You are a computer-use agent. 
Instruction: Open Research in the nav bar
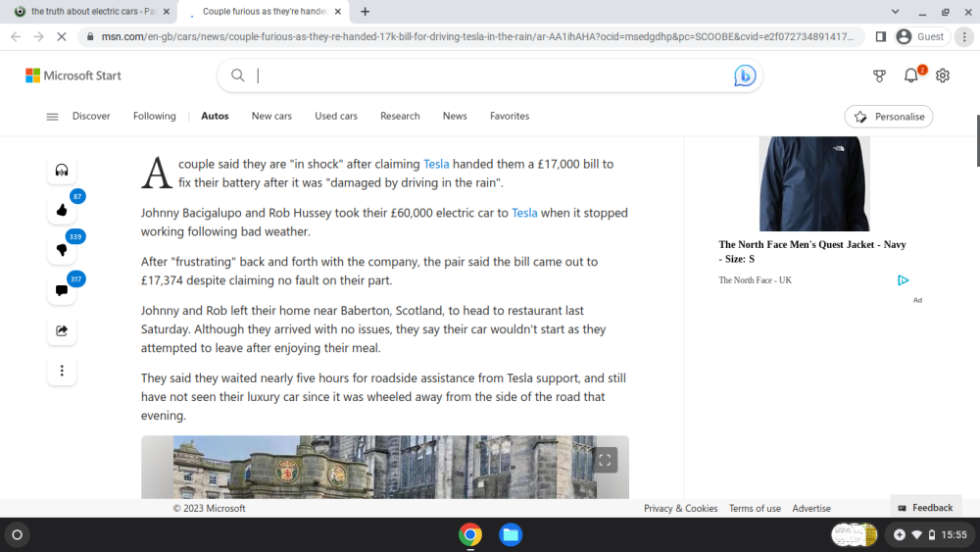[x=400, y=117]
